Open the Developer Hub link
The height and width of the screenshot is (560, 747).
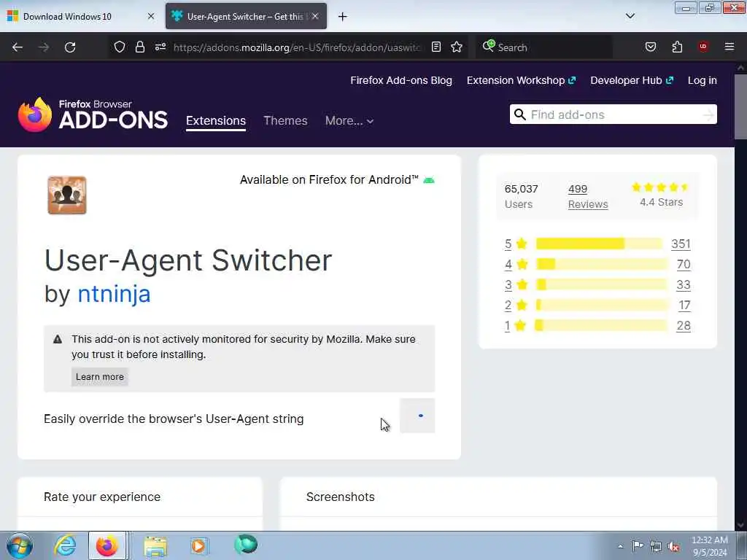point(632,80)
